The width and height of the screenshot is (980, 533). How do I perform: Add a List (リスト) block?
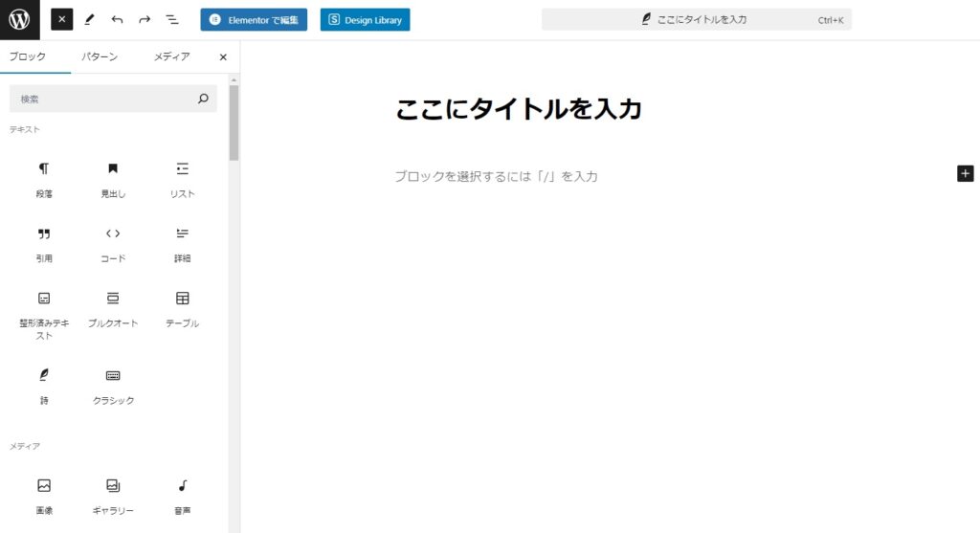tap(182, 178)
